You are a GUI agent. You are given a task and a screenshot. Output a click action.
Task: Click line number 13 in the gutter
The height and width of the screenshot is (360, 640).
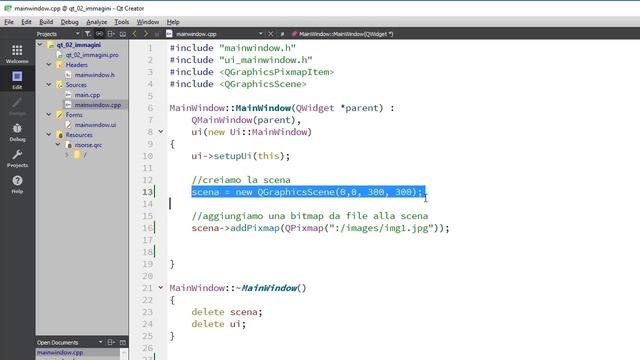click(147, 192)
